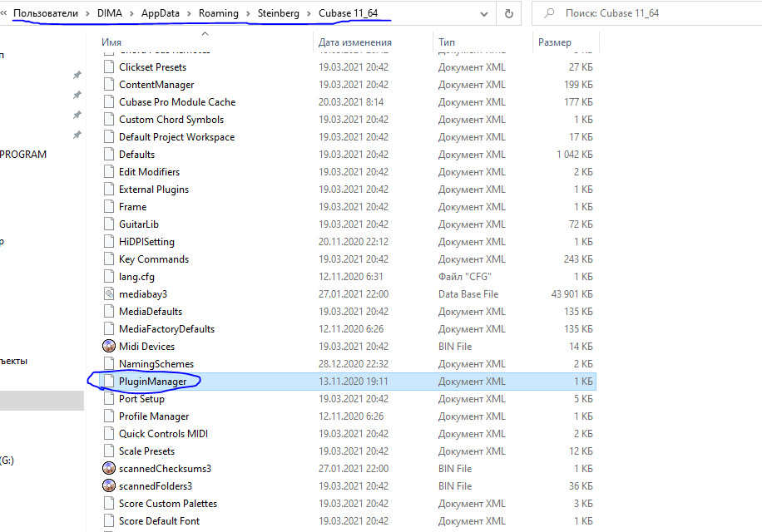Click the scannedChecksums3 BIN file icon
This screenshot has width=762, height=532.
point(109,469)
